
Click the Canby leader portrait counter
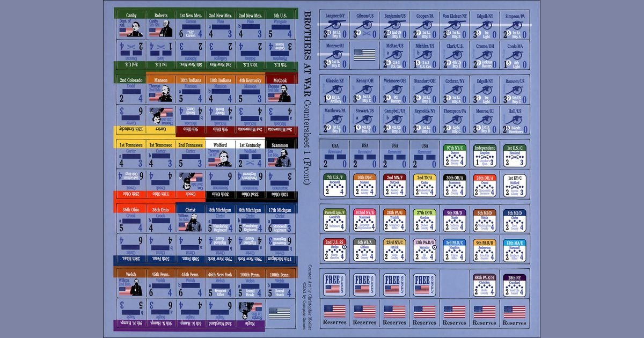coord(130,24)
